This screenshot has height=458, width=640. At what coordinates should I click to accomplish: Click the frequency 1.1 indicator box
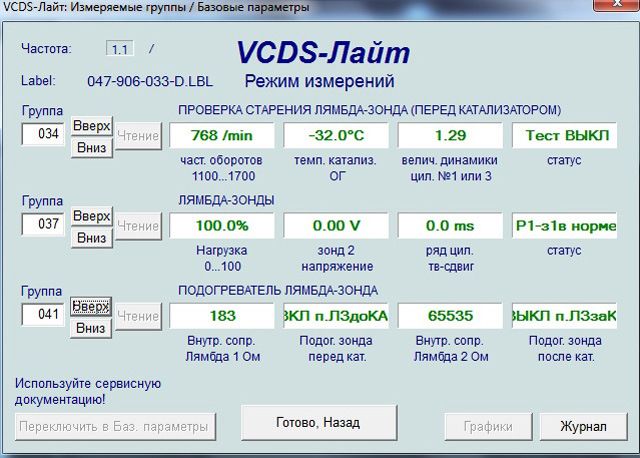click(119, 48)
